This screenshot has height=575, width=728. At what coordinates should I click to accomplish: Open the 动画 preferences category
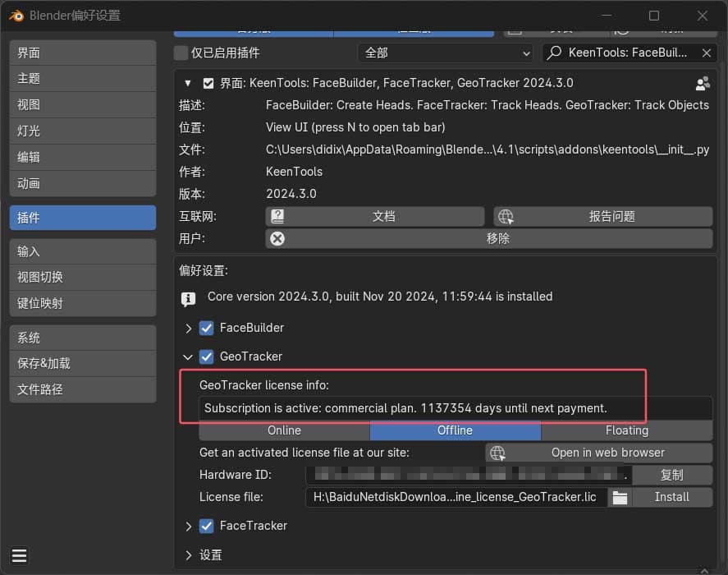click(83, 184)
